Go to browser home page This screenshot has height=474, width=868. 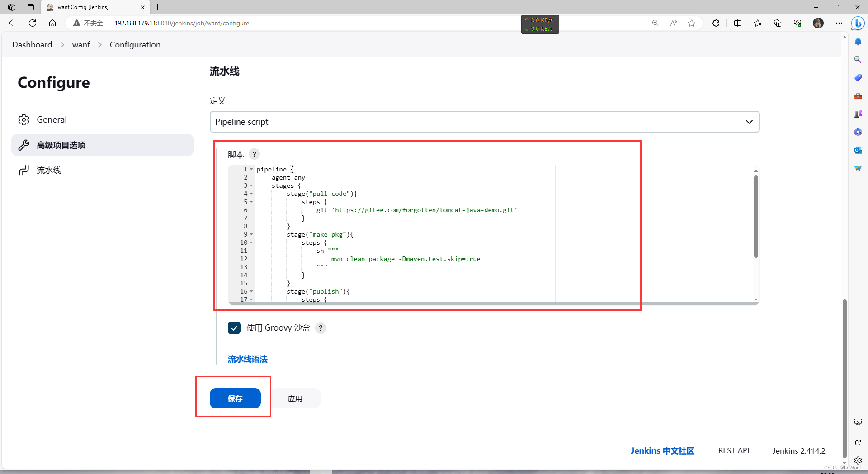[52, 23]
